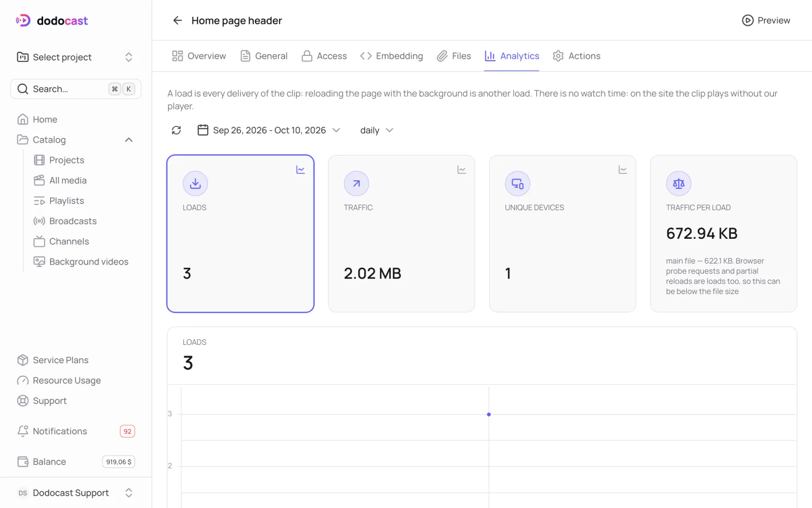Screen dimensions: 812x508
Task: Open All media
Action: [84, 180]
